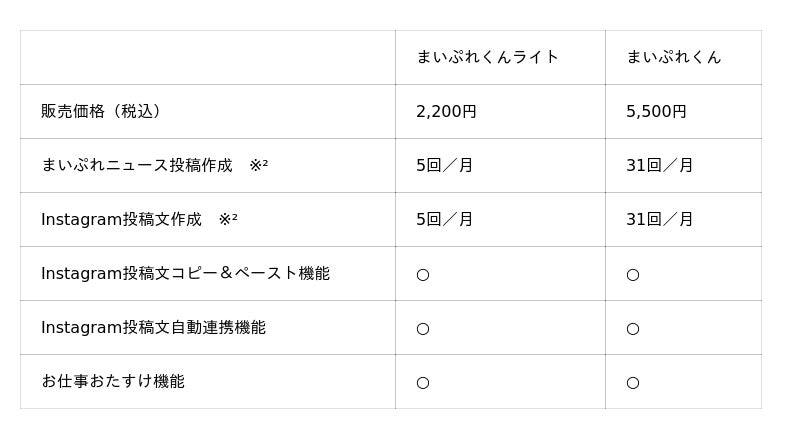
Task: Select the まいぷれニュース投稿作成 row label
Action: click(x=136, y=165)
